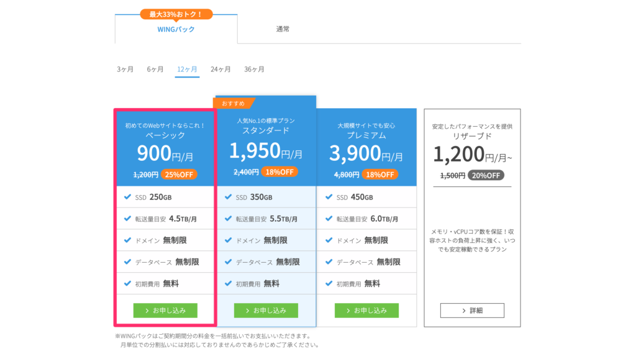
Task: Select the 3ヶ月 contract period
Action: (125, 70)
